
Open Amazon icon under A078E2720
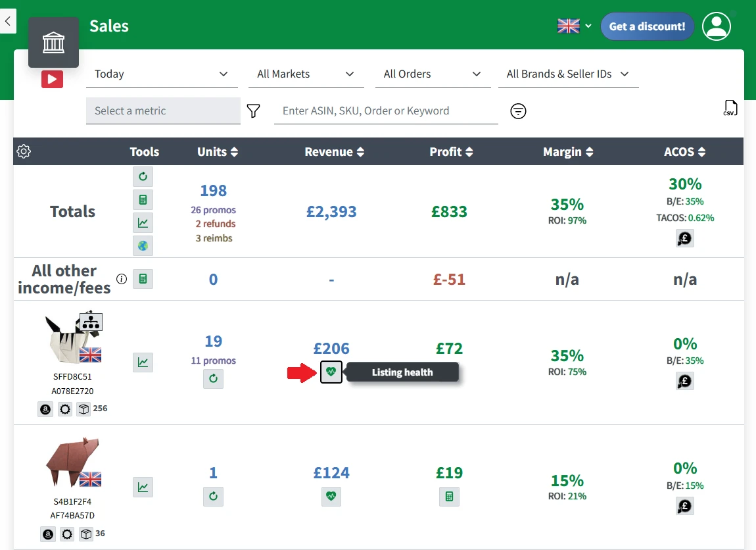(45, 410)
